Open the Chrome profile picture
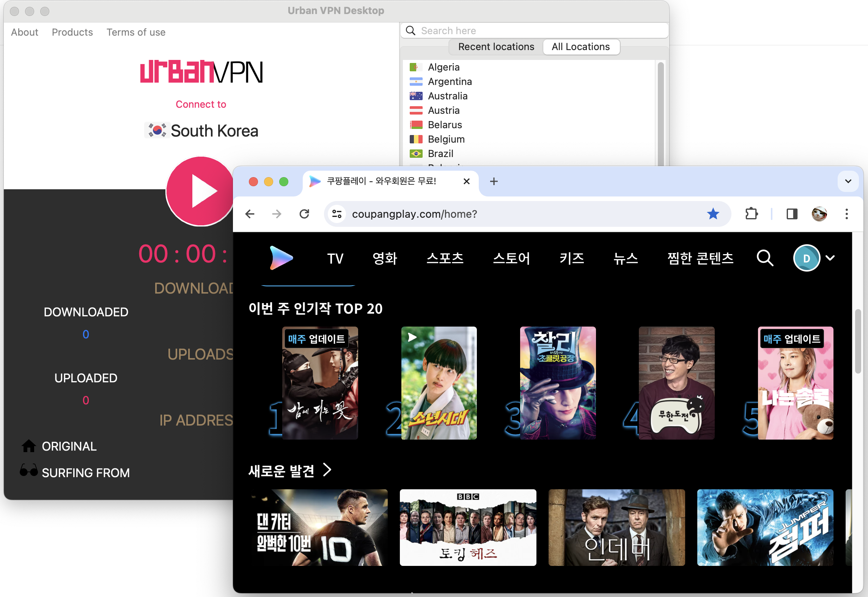Viewport: 868px width, 597px height. [x=819, y=214]
